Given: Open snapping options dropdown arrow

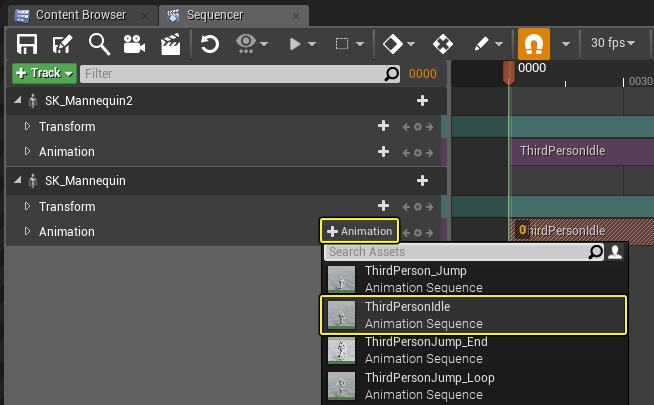Looking at the screenshot, I should coord(566,43).
